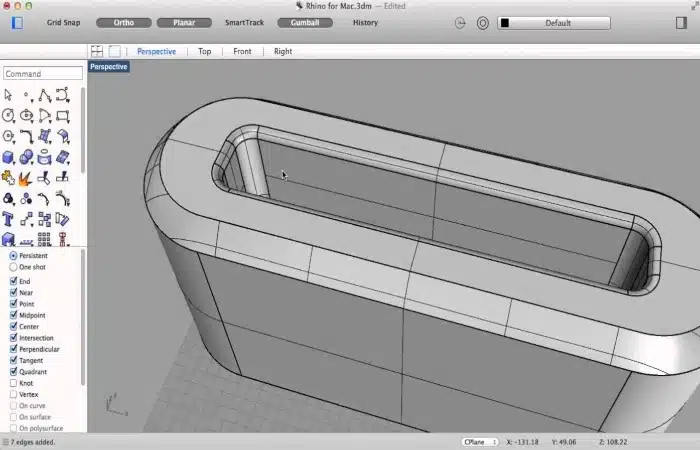Image resolution: width=700 pixels, height=450 pixels.
Task: Open the Array grid tool
Action: tap(44, 239)
